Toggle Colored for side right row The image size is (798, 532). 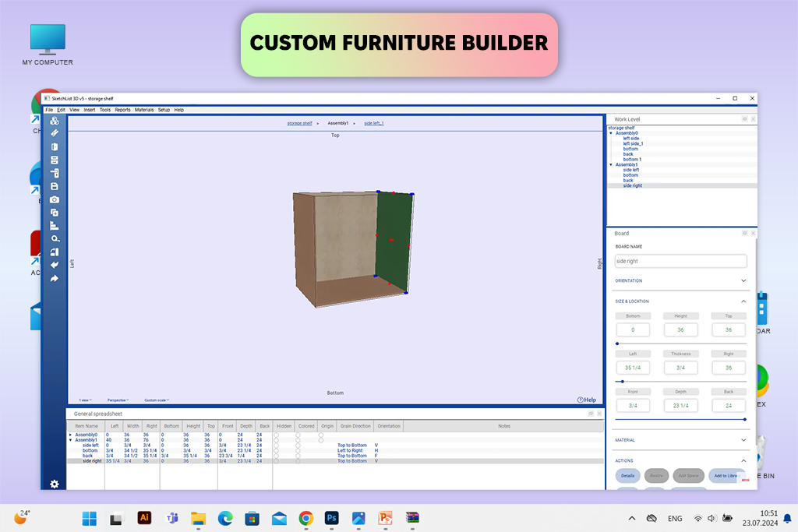(x=298, y=461)
